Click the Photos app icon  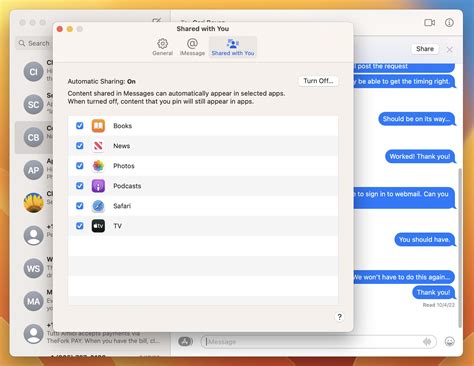pyautogui.click(x=98, y=166)
